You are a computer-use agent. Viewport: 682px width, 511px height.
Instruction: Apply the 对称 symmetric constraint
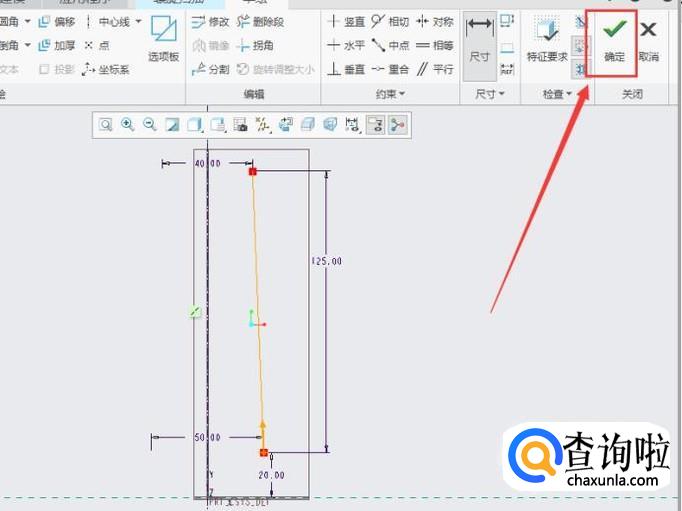pos(435,21)
